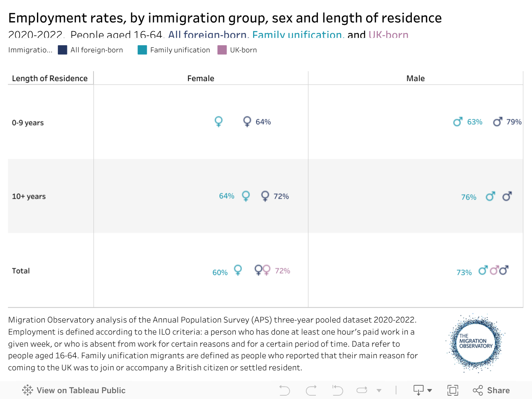Screen dimensions: 532x399
Task: Select the 0-9 years foreign-born female marker
Action: 247,121
